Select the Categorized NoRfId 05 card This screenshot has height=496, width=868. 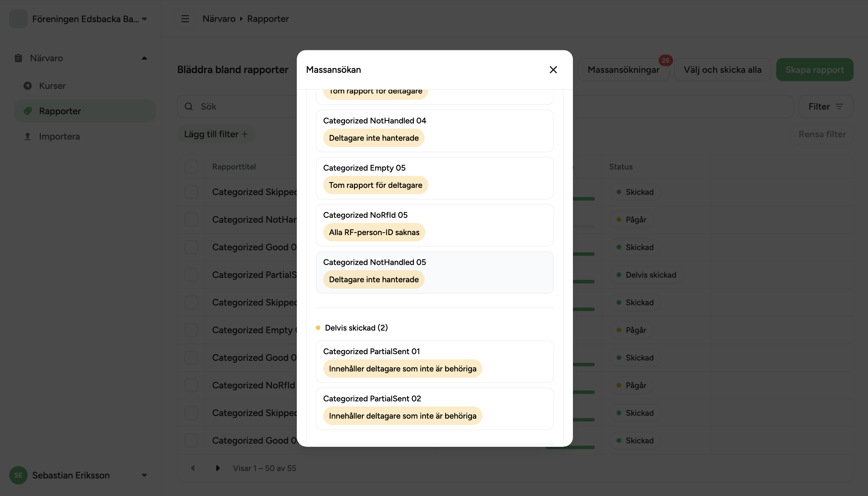coord(435,225)
